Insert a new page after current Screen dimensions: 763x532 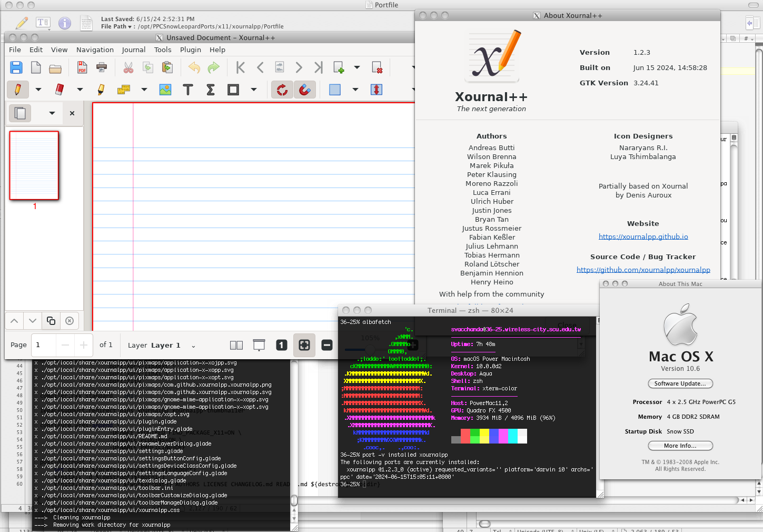339,67
